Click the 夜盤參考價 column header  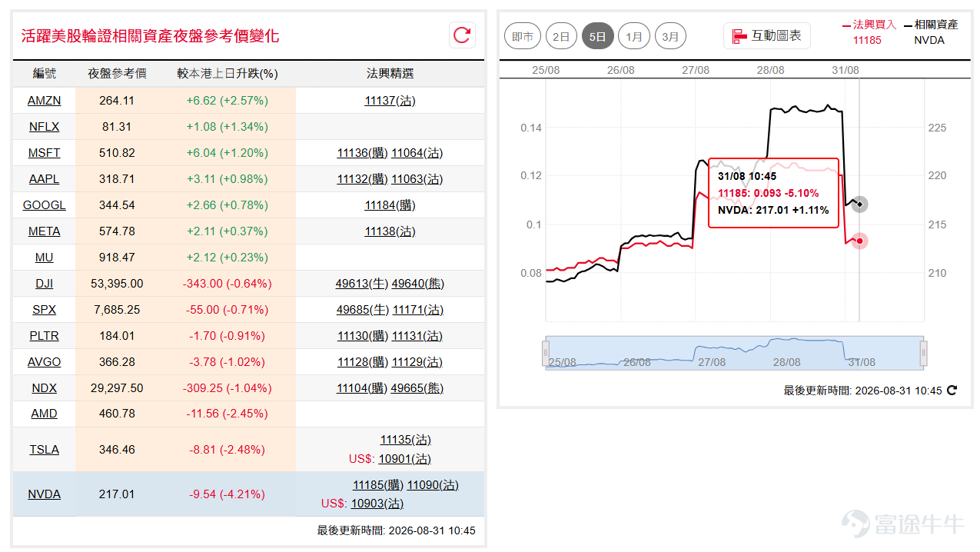point(117,74)
